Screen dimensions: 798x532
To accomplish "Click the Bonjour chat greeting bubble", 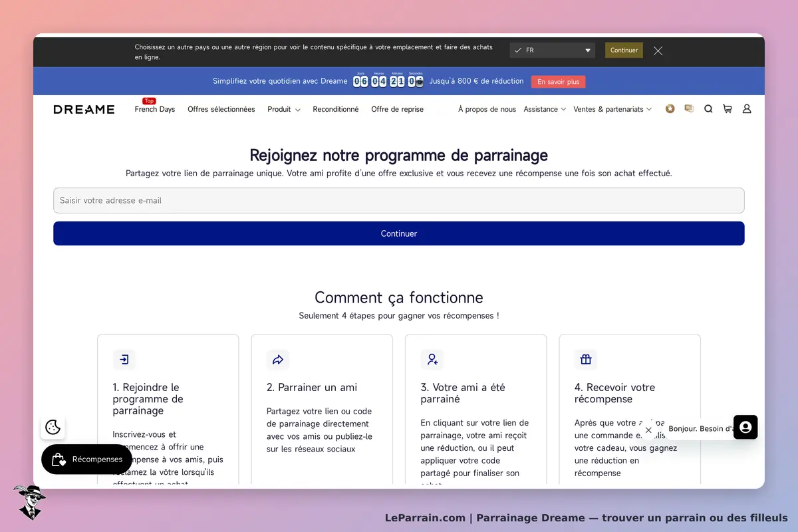I will pos(698,429).
